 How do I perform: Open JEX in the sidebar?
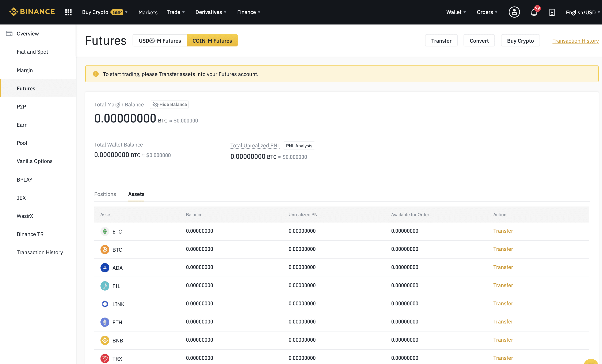coord(21,198)
